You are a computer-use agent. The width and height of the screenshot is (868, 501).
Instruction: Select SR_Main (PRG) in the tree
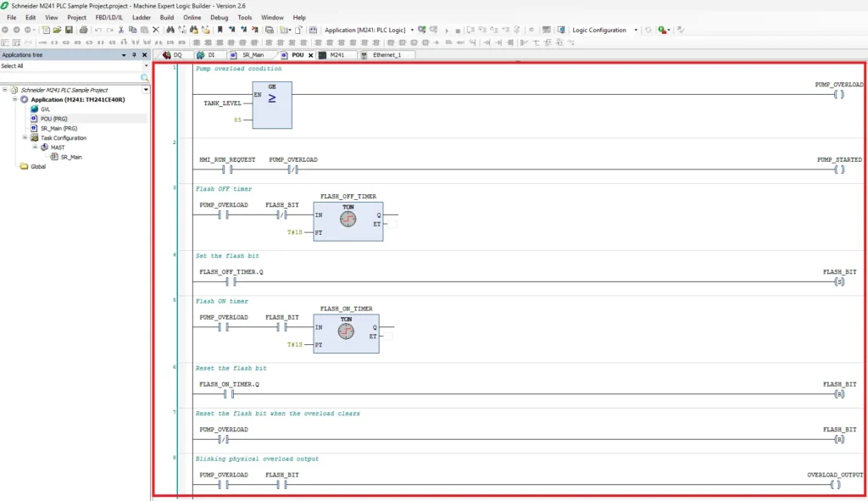point(58,128)
